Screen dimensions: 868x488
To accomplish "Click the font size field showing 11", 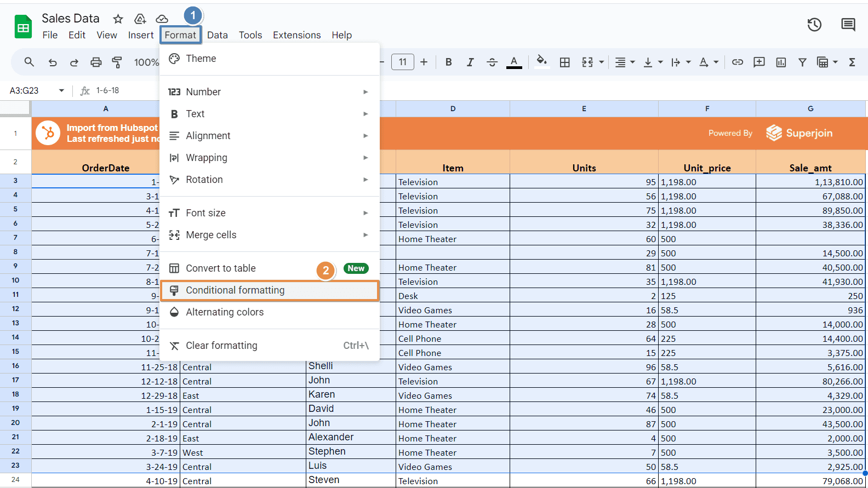I will [403, 62].
